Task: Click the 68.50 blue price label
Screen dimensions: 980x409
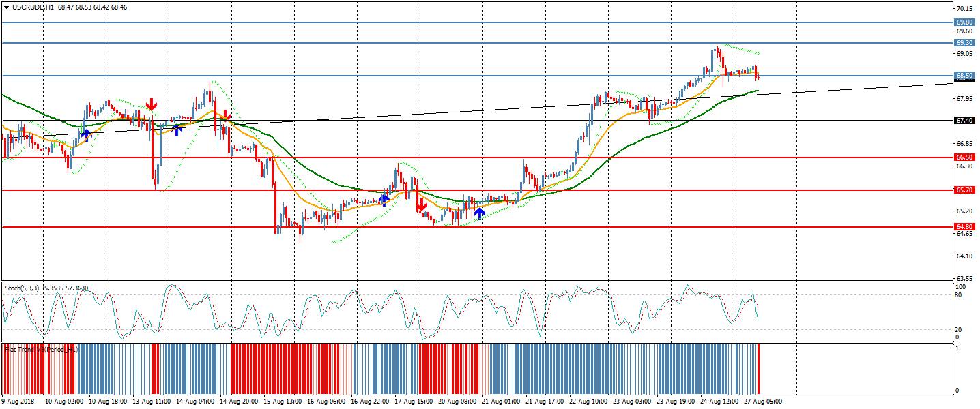Action: pyautogui.click(x=964, y=76)
